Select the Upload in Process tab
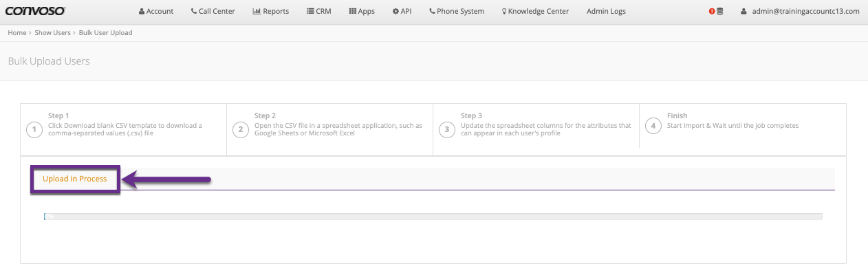 (75, 179)
